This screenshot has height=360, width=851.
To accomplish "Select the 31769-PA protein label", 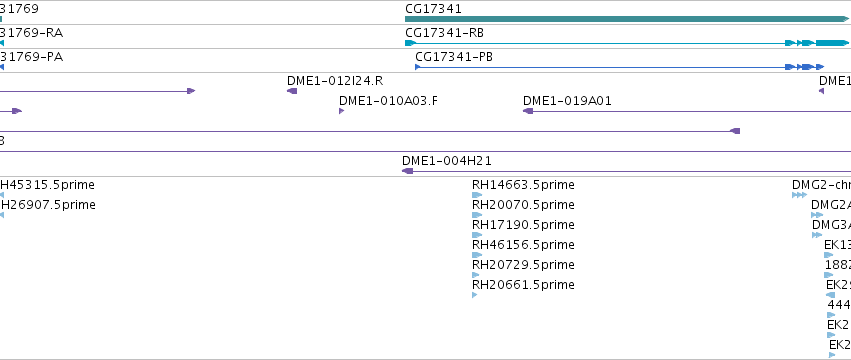I will coord(31,57).
